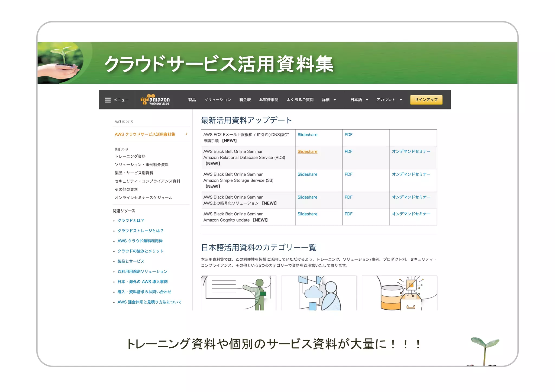The image size is (555, 392).
Task: Open よくあるご質問 in the nav bar
Action: [x=300, y=100]
